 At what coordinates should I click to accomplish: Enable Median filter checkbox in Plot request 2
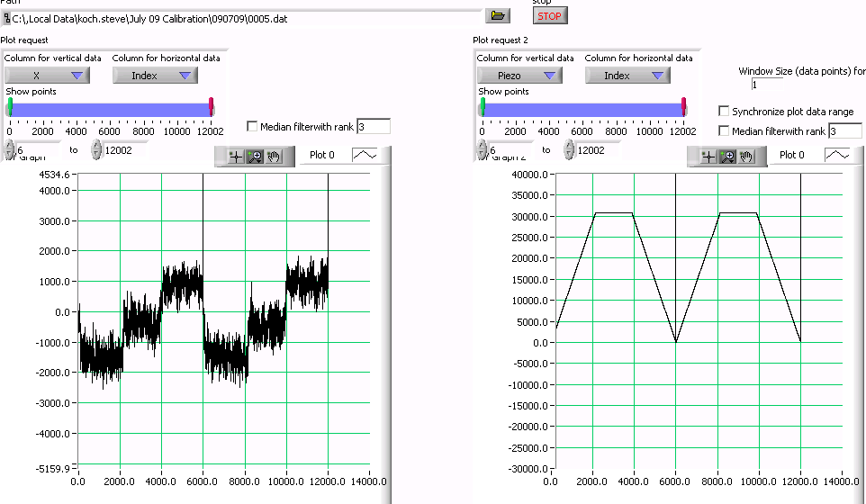724,131
